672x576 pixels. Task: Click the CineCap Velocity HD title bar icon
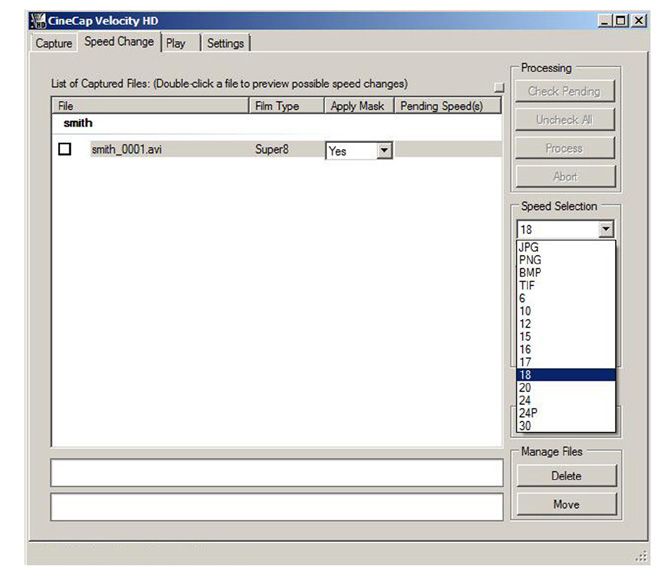pos(38,21)
